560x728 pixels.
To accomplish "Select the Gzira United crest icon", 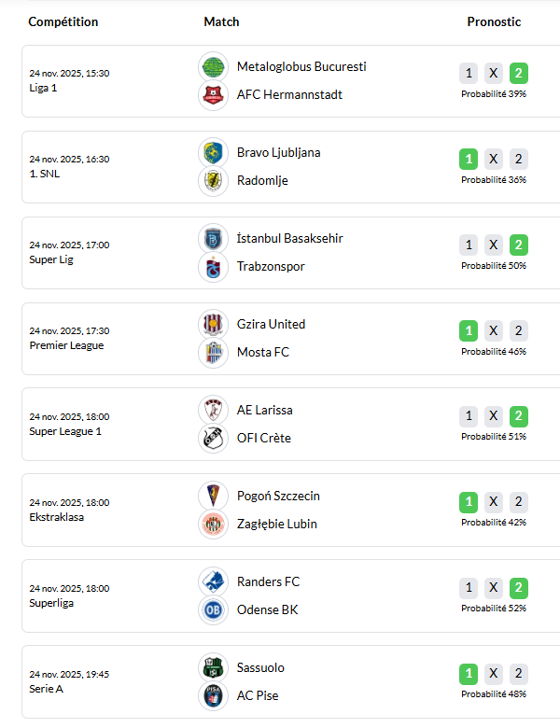I will click(x=213, y=324).
